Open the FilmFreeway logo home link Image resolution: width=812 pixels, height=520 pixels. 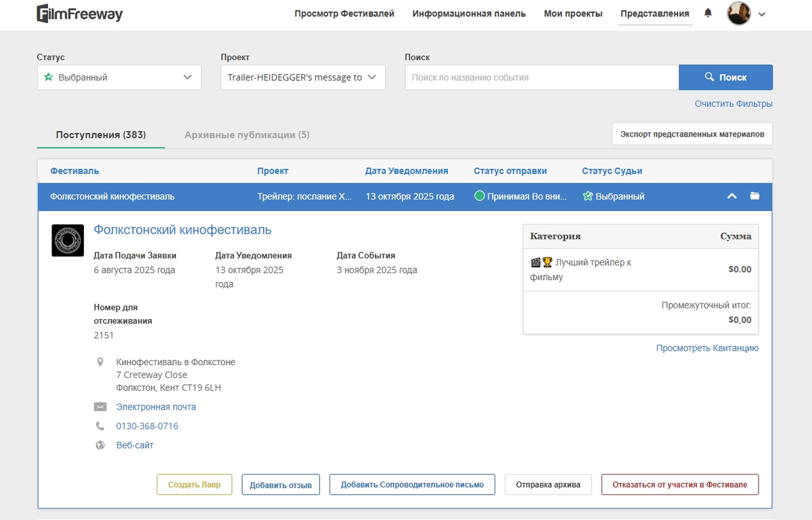[80, 14]
